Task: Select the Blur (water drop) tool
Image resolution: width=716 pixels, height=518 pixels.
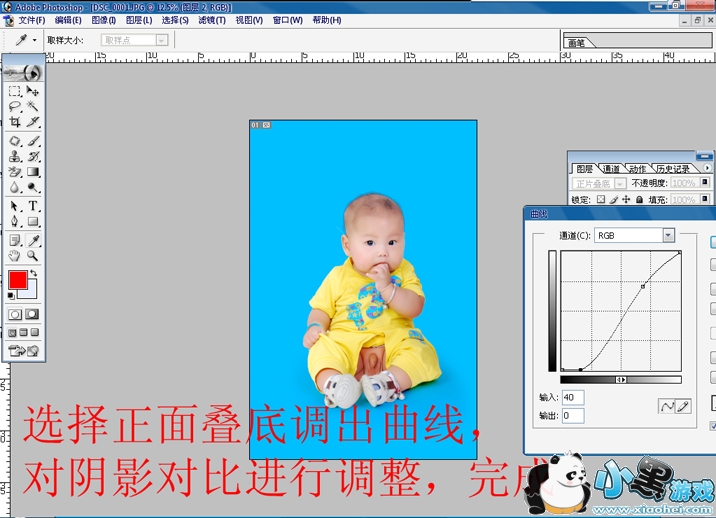Action: click(x=15, y=187)
